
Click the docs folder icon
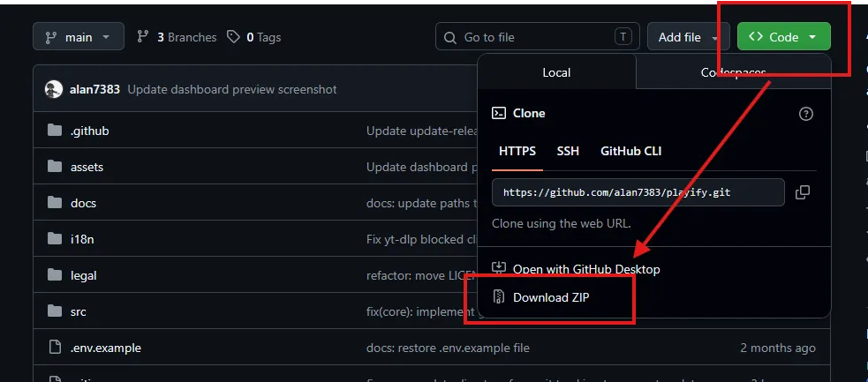(x=54, y=202)
